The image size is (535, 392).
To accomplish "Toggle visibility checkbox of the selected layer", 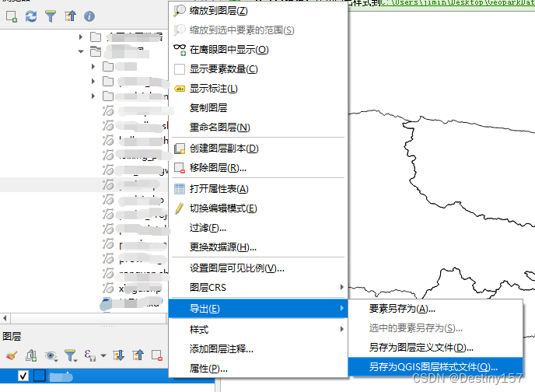I will (x=23, y=376).
